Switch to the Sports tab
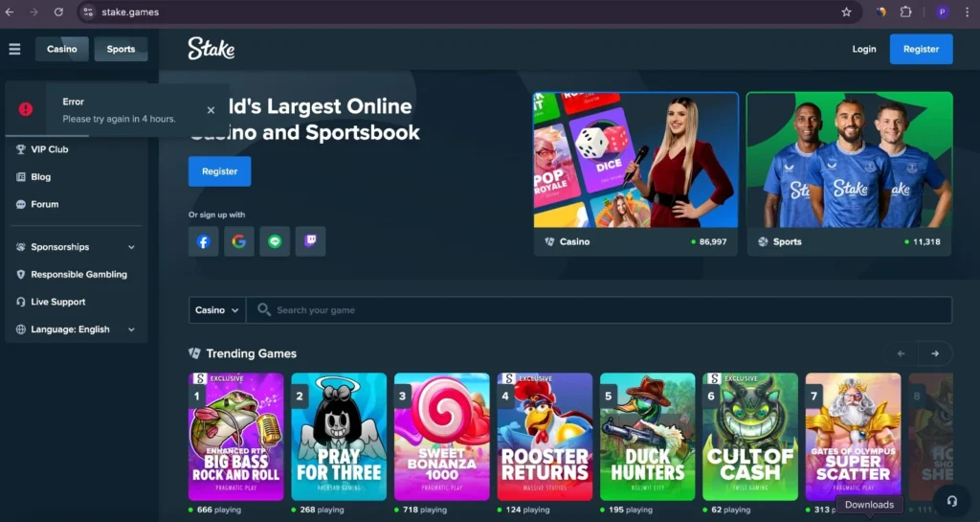This screenshot has height=522, width=980. [121, 49]
